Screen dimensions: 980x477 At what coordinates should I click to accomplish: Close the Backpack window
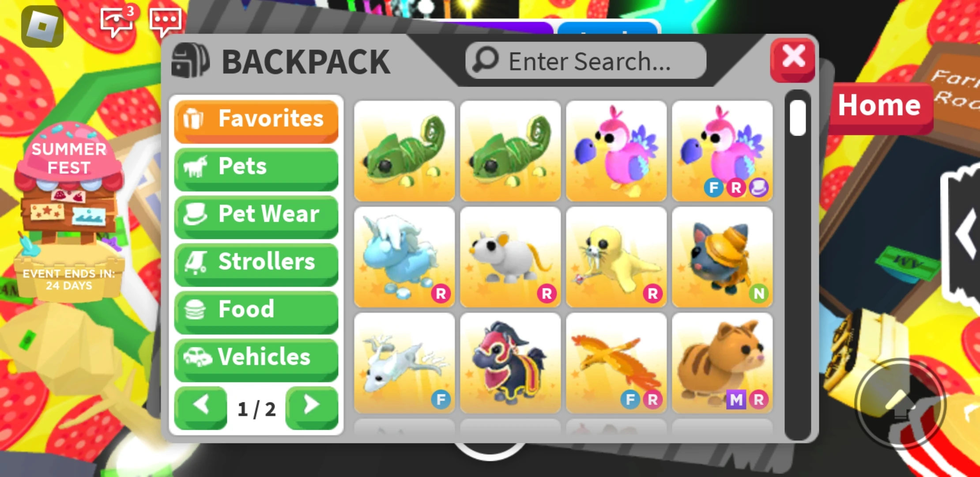[793, 59]
